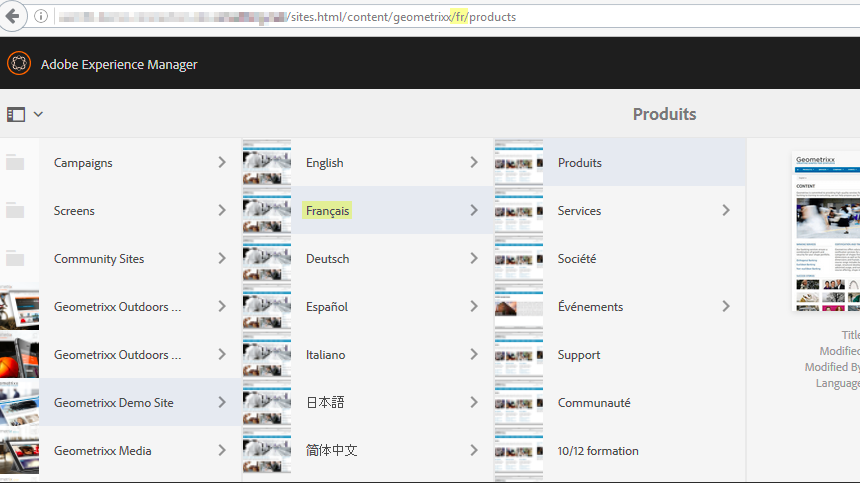Expand the Services chevron
The image size is (860, 483).
pos(726,210)
